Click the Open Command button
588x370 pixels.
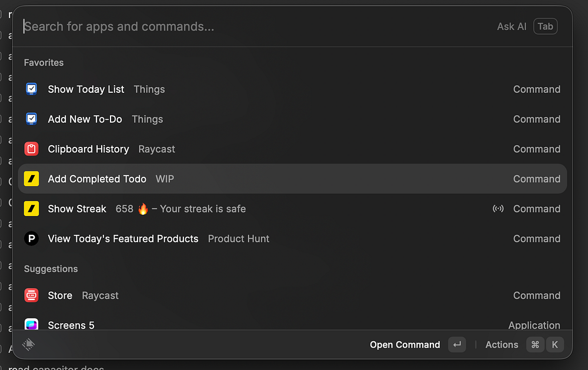coord(405,345)
